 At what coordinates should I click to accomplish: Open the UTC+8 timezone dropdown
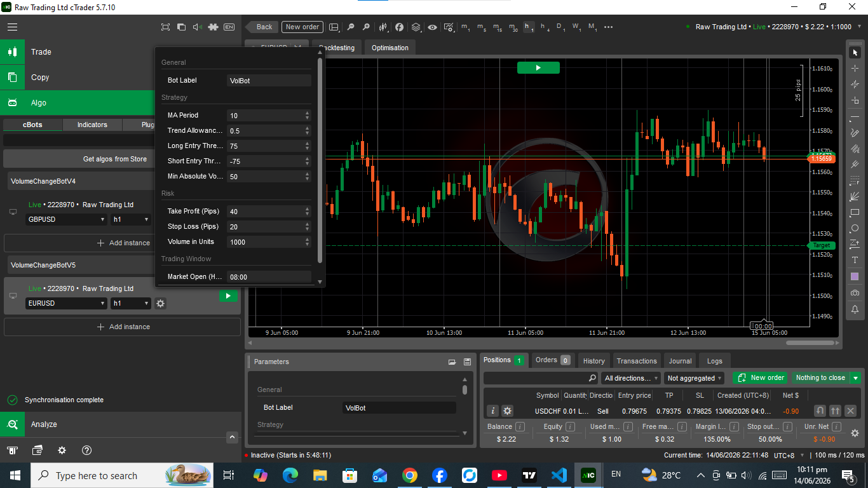click(789, 455)
